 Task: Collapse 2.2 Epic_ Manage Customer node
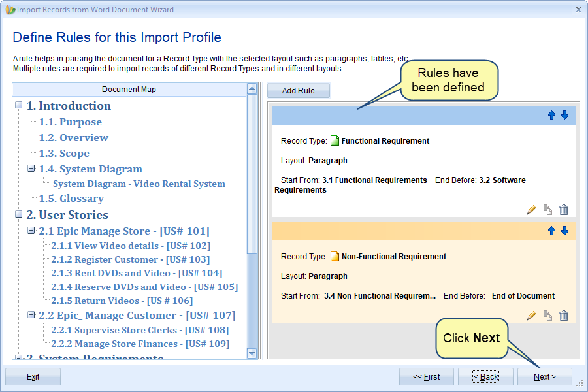point(31,315)
